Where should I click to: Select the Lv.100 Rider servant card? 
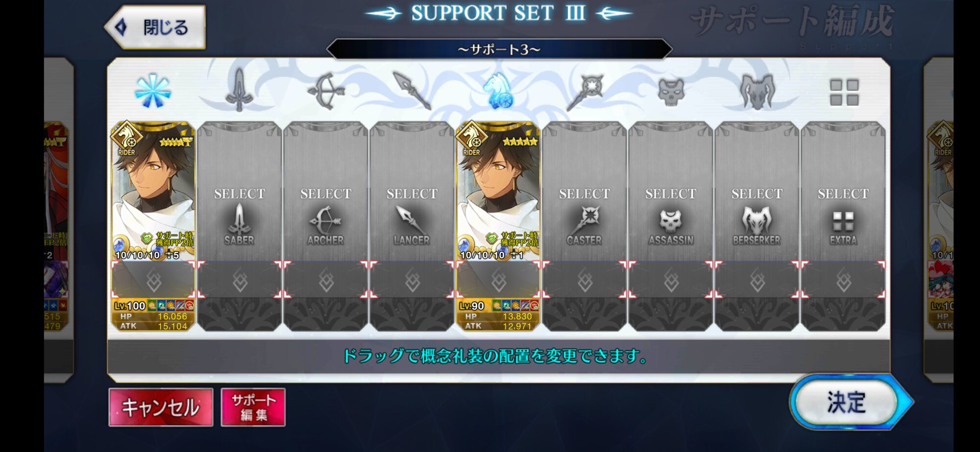point(153,191)
